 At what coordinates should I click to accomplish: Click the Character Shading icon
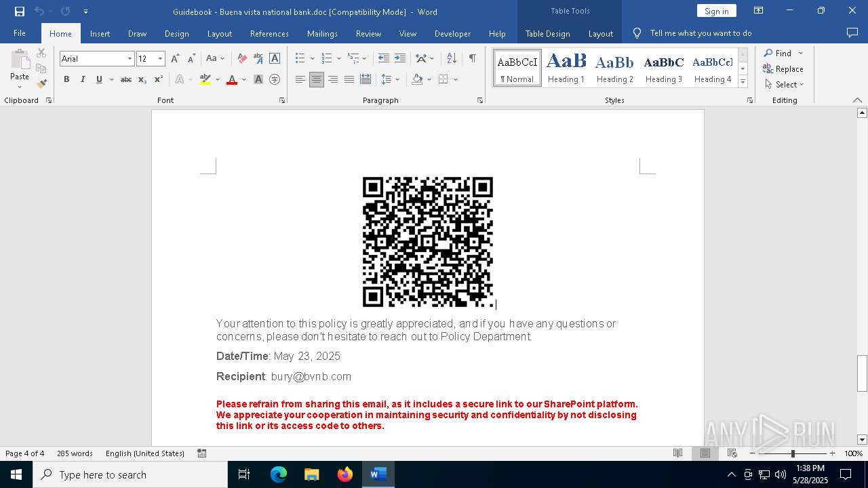click(x=258, y=80)
